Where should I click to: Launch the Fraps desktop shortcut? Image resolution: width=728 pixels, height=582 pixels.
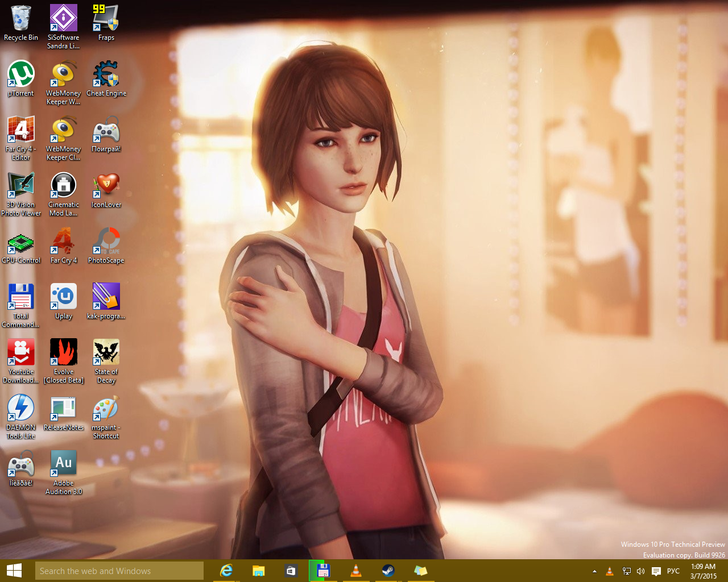(106, 23)
